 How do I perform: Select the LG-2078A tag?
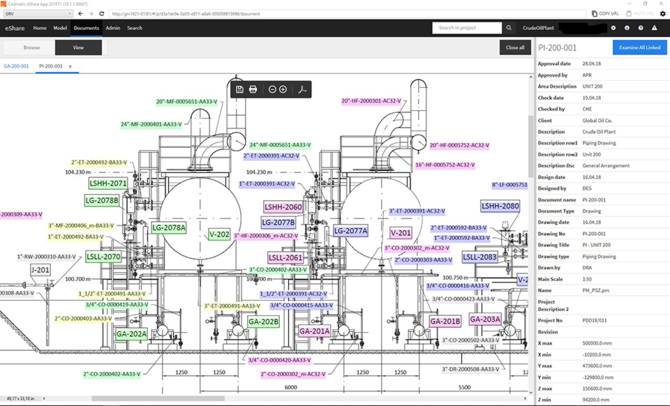(169, 228)
